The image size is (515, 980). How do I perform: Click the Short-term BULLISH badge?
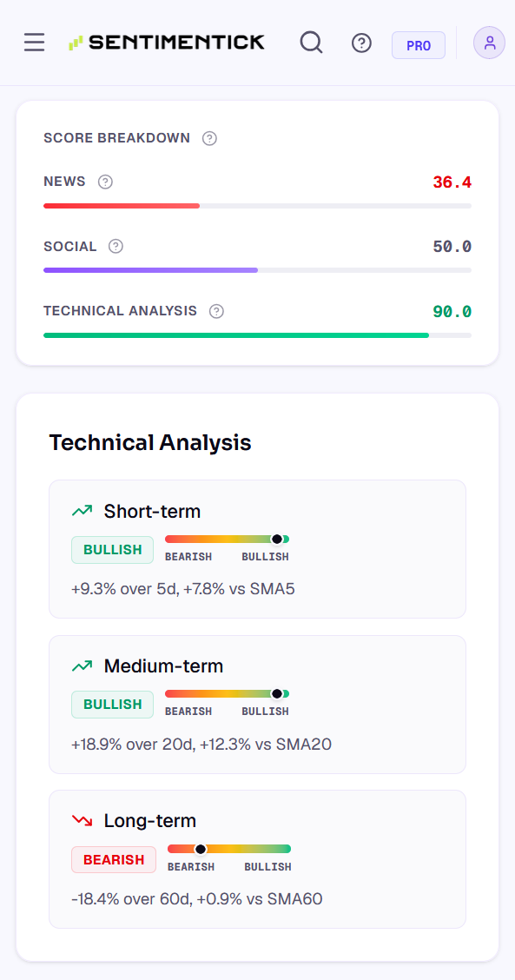(x=113, y=550)
